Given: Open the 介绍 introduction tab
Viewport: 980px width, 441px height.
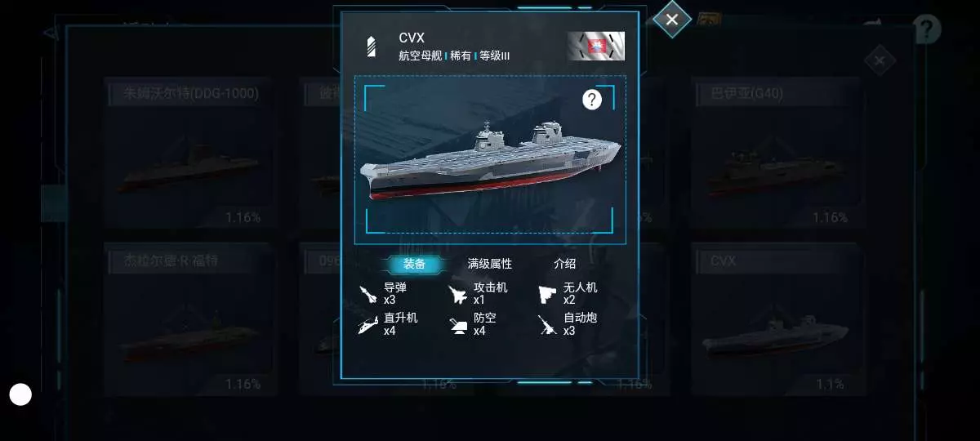Looking at the screenshot, I should point(565,264).
